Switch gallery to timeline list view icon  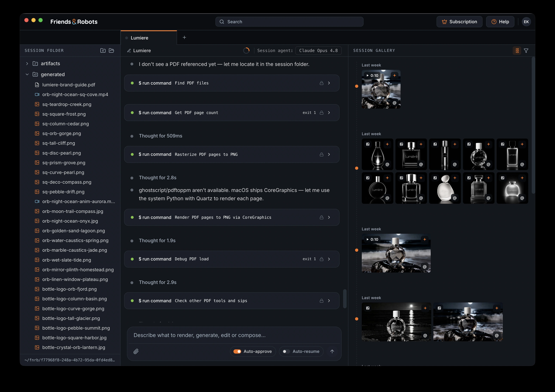pos(517,51)
